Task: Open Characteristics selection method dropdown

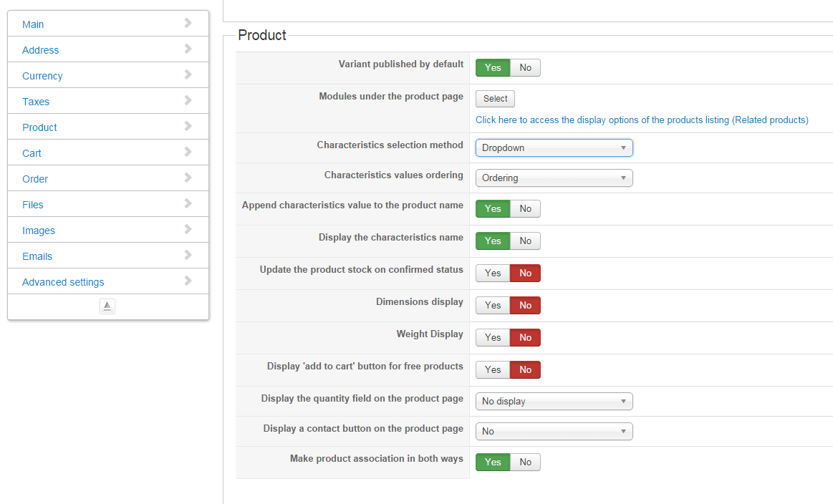Action: click(x=554, y=148)
